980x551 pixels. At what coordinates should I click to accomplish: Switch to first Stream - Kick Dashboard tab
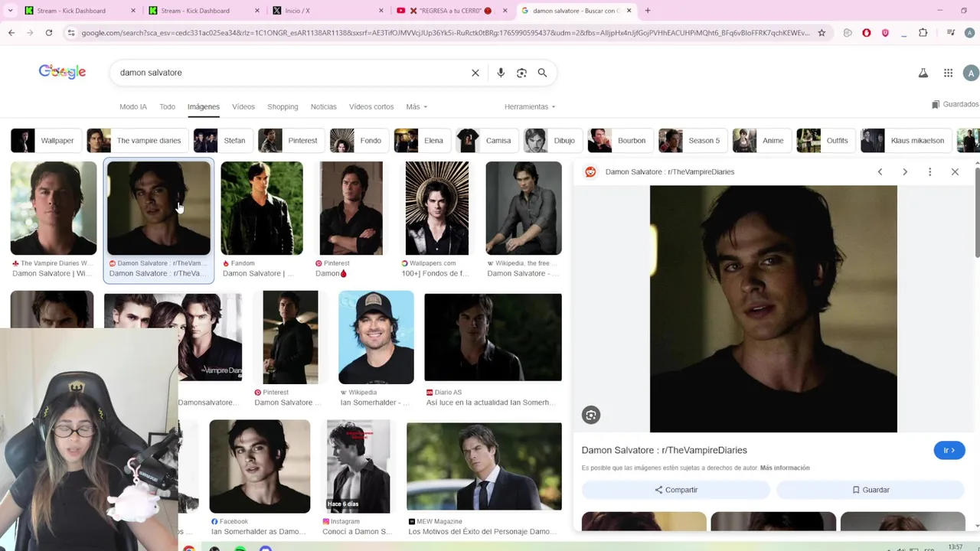pyautogui.click(x=80, y=11)
